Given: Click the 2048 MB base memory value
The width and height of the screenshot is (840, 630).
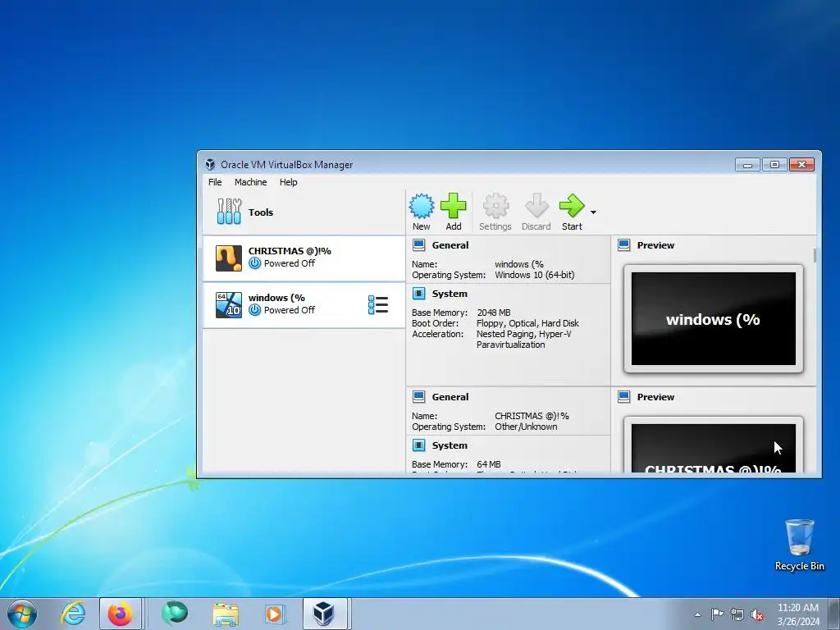Looking at the screenshot, I should coord(493,313).
